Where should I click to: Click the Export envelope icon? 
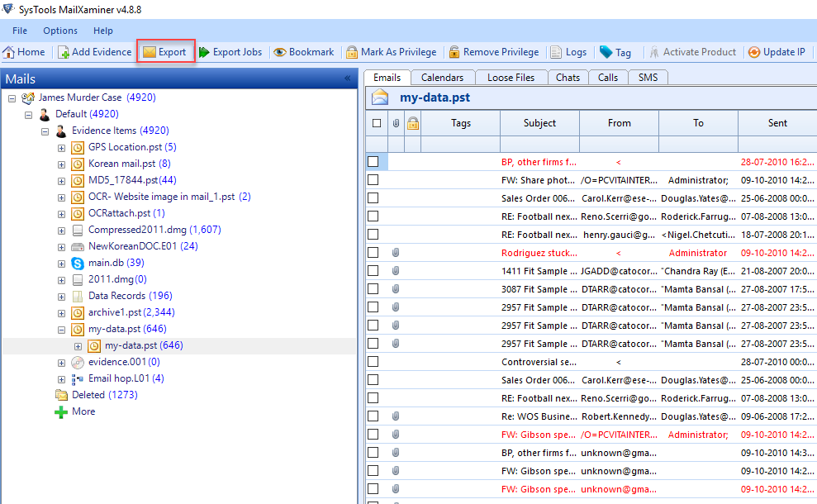click(x=150, y=52)
